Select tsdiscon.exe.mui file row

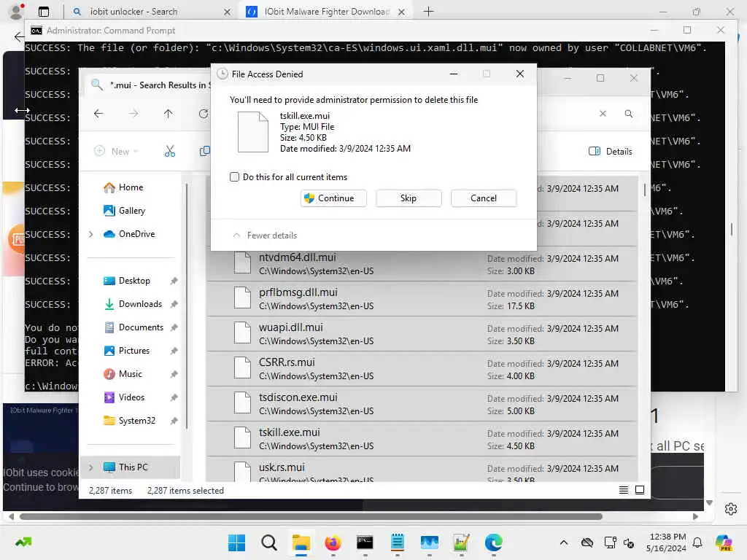(x=422, y=404)
